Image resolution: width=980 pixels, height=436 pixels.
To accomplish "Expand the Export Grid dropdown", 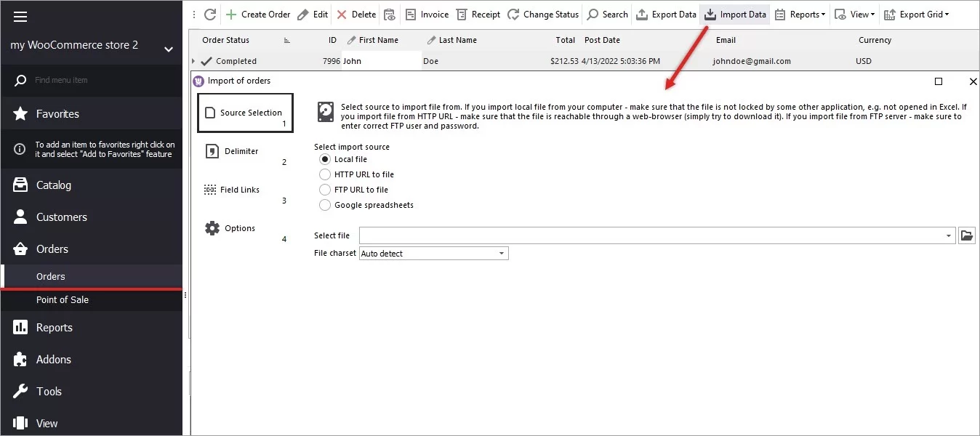I will tap(917, 14).
